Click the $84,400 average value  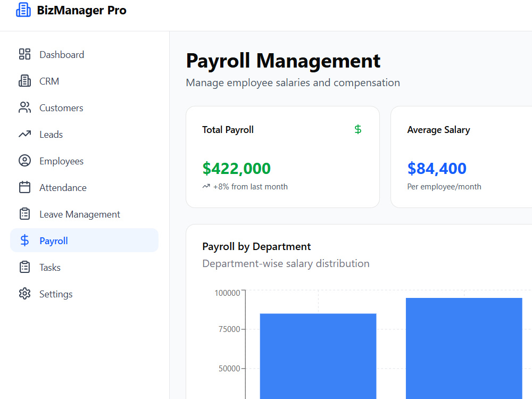point(437,168)
